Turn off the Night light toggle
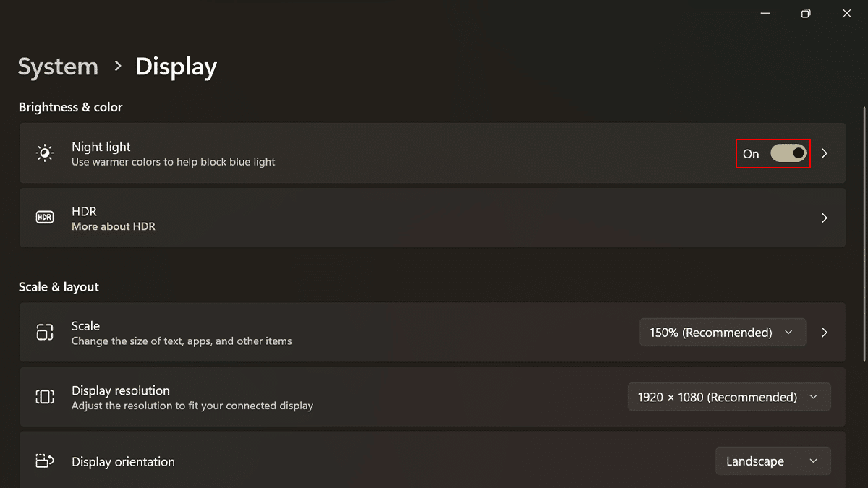This screenshot has width=868, height=488. click(788, 153)
